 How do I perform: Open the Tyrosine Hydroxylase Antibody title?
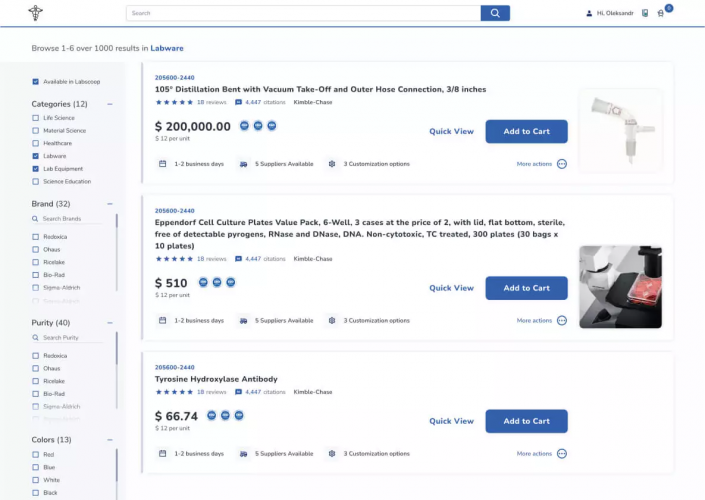click(x=216, y=379)
